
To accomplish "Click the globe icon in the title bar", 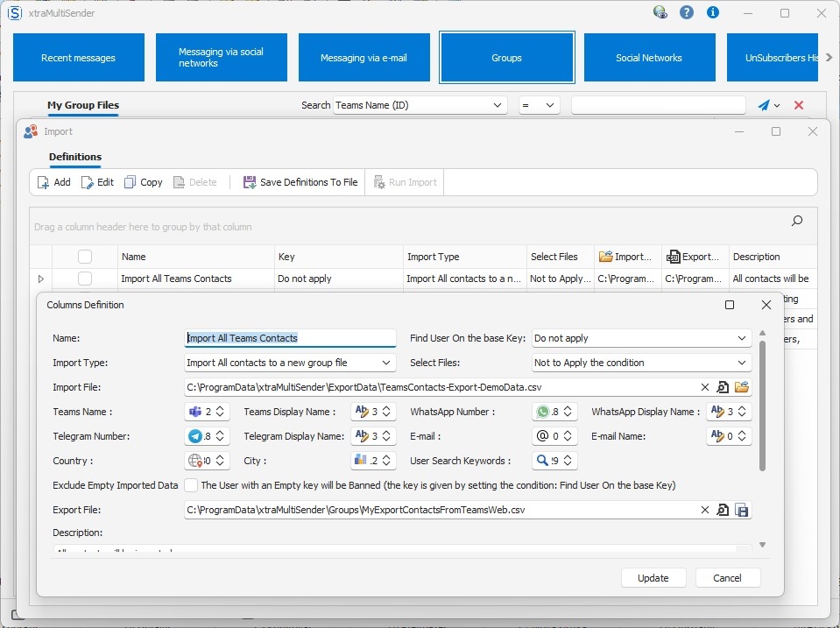I will pyautogui.click(x=660, y=12).
